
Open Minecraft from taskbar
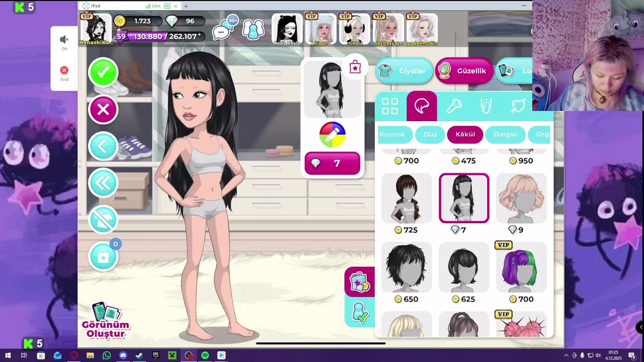pyautogui.click(x=172, y=355)
